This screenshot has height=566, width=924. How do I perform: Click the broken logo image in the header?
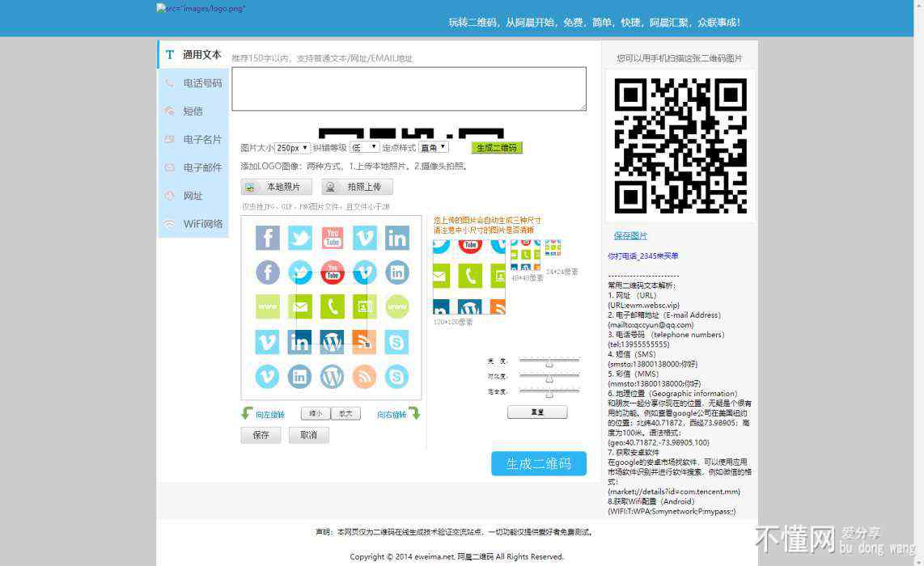[201, 8]
